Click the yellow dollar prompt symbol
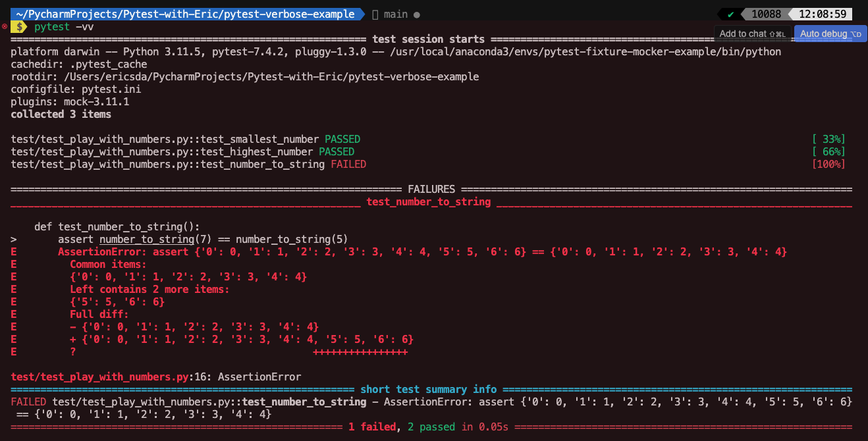 (x=20, y=27)
